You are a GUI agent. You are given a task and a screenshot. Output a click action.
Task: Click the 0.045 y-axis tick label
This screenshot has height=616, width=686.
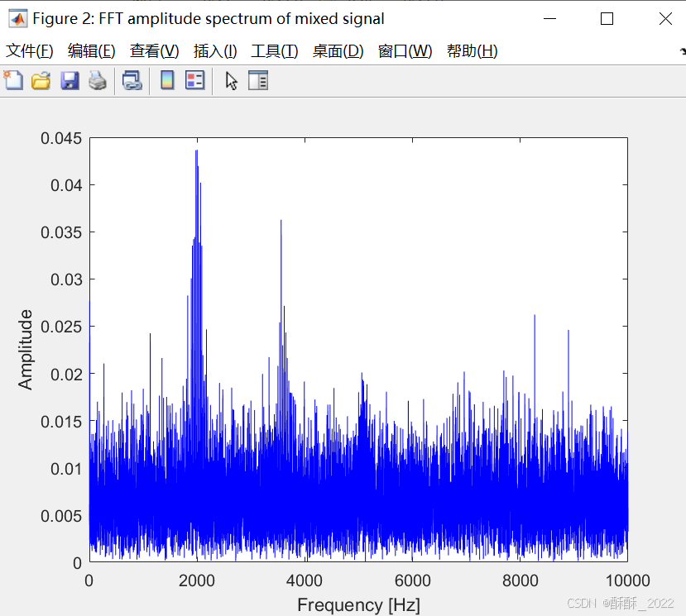(61, 138)
